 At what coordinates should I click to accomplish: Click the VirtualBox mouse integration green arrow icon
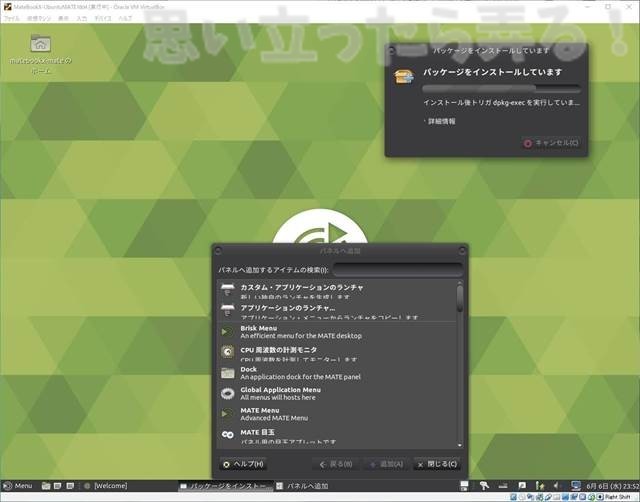(591, 497)
